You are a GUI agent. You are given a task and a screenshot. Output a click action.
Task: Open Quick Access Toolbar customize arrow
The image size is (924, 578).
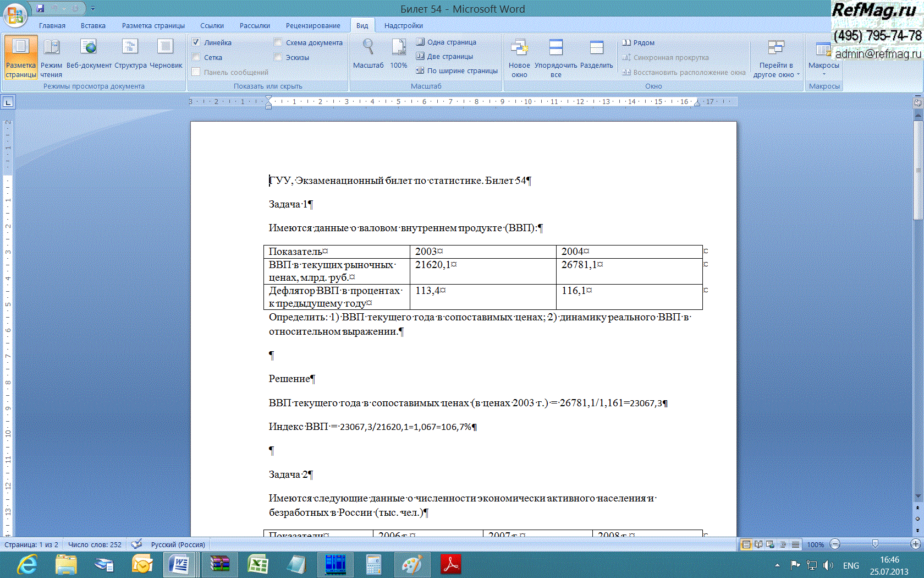click(93, 9)
